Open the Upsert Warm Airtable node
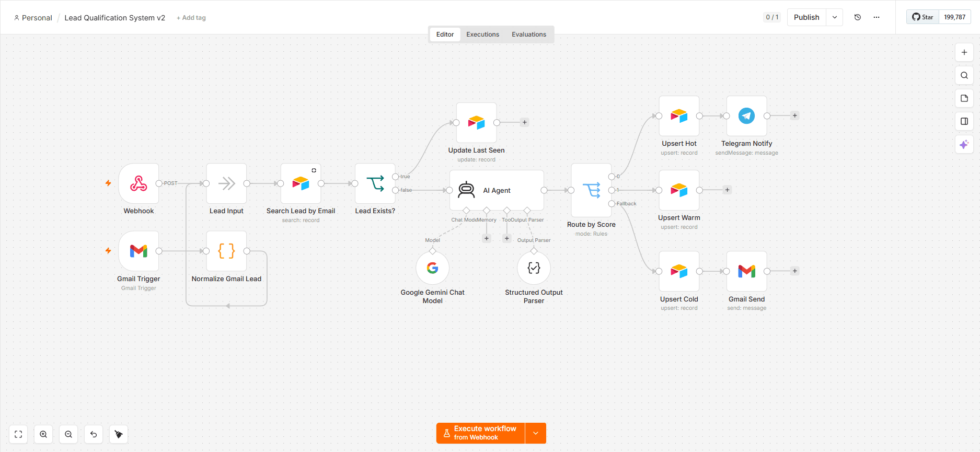Viewport: 980px width, 452px height. coord(679,190)
